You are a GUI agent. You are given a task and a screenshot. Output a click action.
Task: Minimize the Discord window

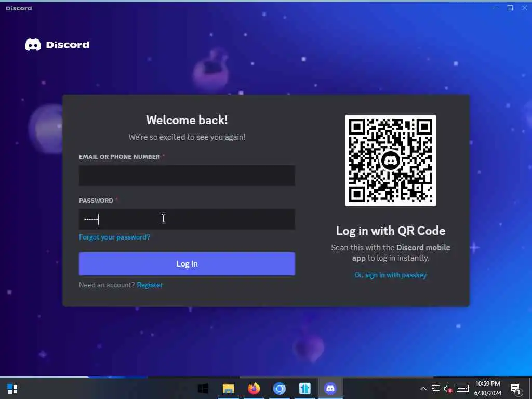click(x=496, y=8)
